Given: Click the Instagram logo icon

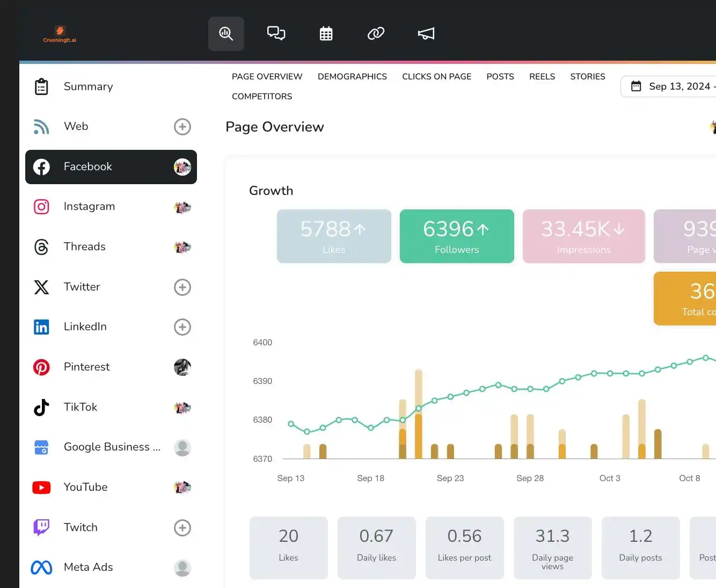Looking at the screenshot, I should coord(41,207).
